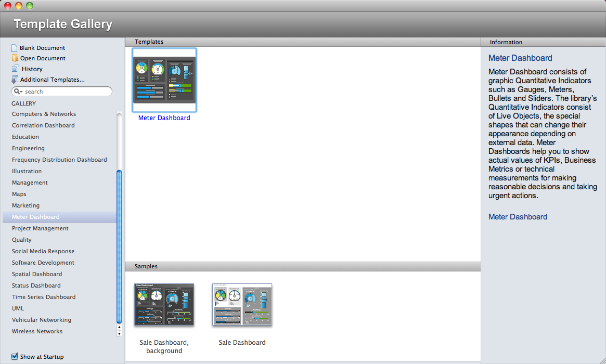Open the Education category

click(x=25, y=137)
